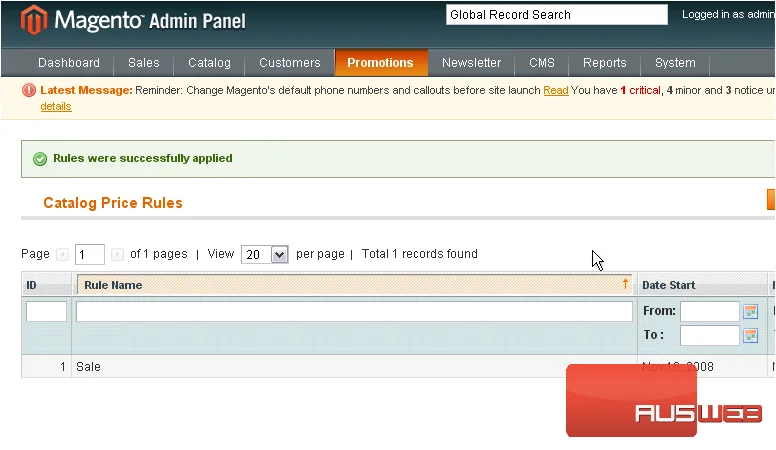
Task: Click the sort ascending arrow in Rule Name header
Action: point(625,284)
